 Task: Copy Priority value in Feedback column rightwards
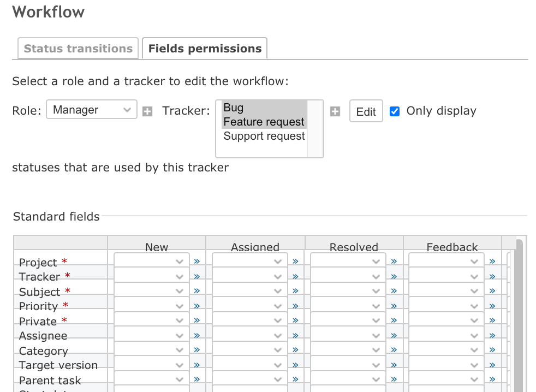(492, 306)
